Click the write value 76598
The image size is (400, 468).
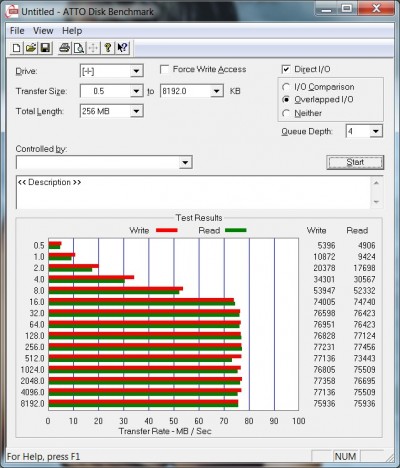coord(324,313)
